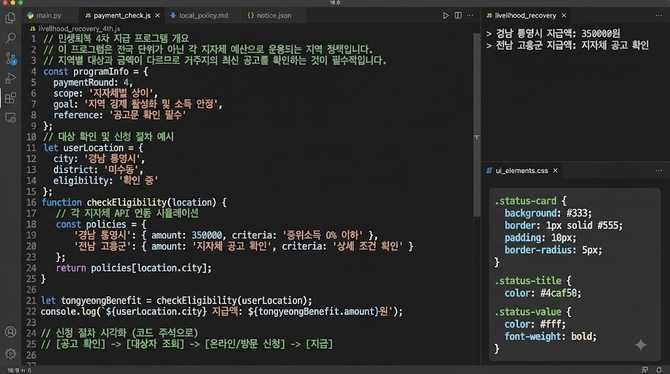Viewport: 670px width, 374px height.
Task: Select the payment_check.js tab
Action: 122,16
